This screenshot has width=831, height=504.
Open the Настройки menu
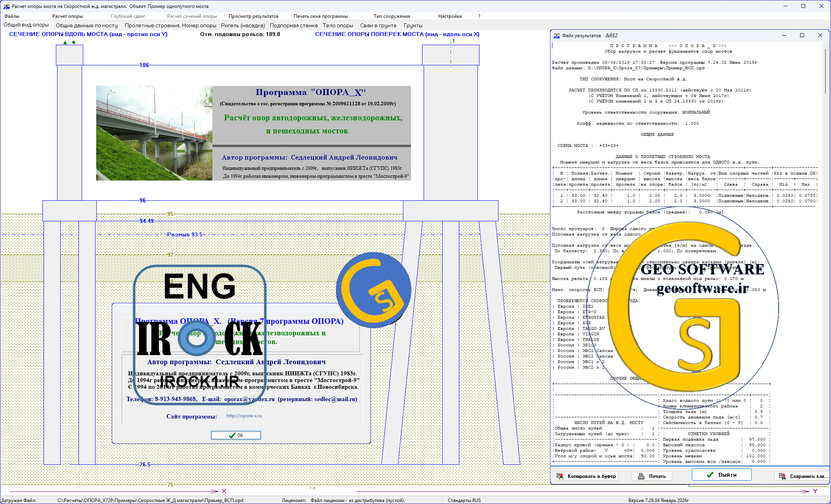(450, 16)
